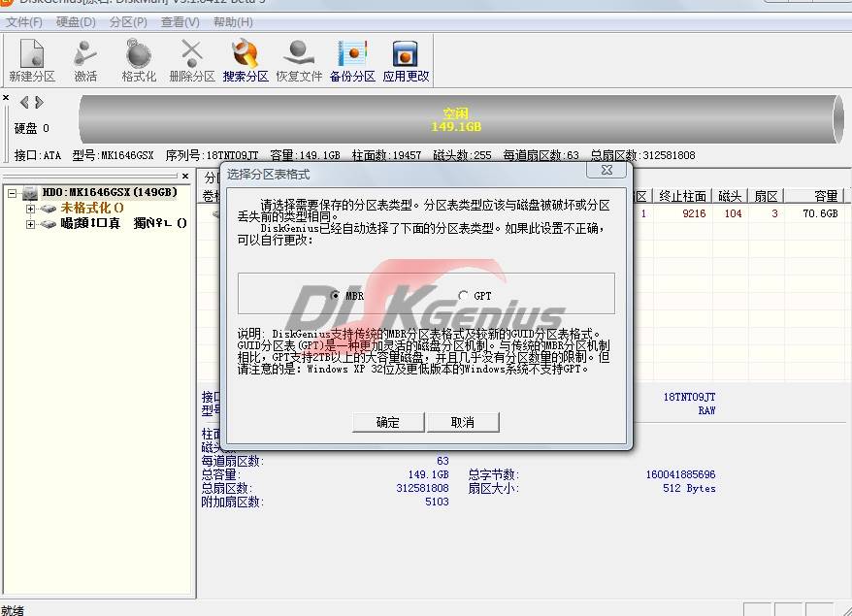Click the 删除分区 (delete partition) toolbar icon
Viewport: 852px width, 616px height.
pos(192,60)
